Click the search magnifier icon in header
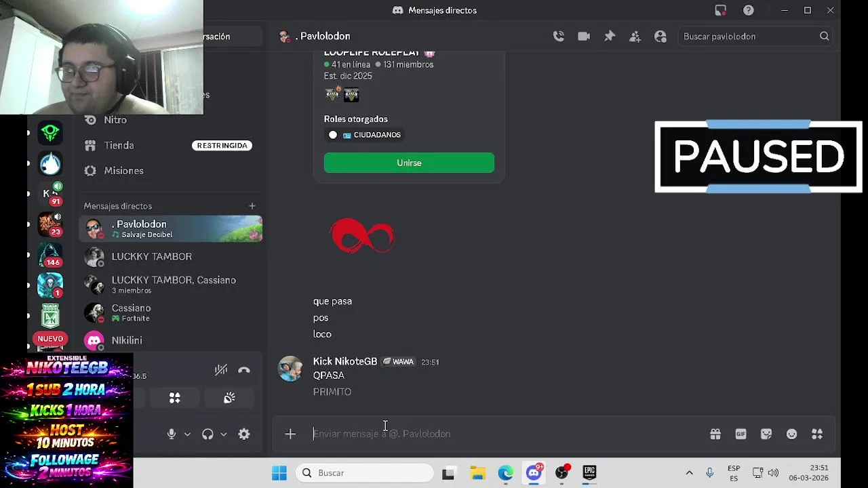The height and width of the screenshot is (488, 868). pos(824,37)
